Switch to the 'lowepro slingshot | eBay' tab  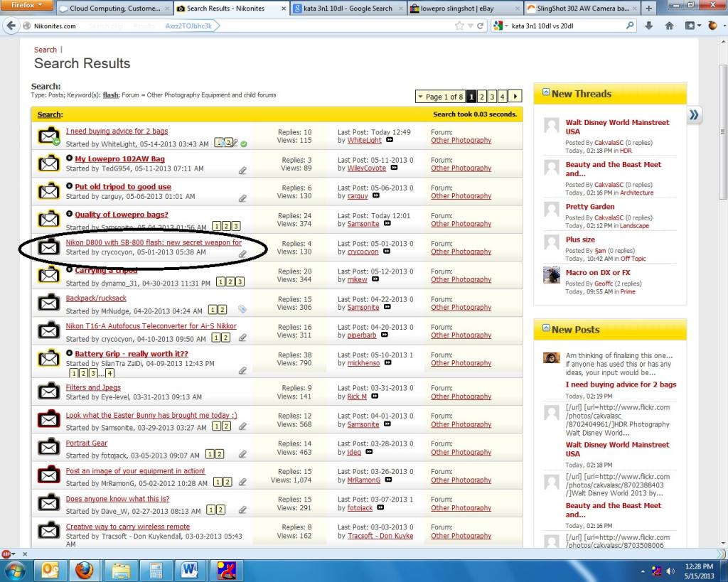[464, 9]
